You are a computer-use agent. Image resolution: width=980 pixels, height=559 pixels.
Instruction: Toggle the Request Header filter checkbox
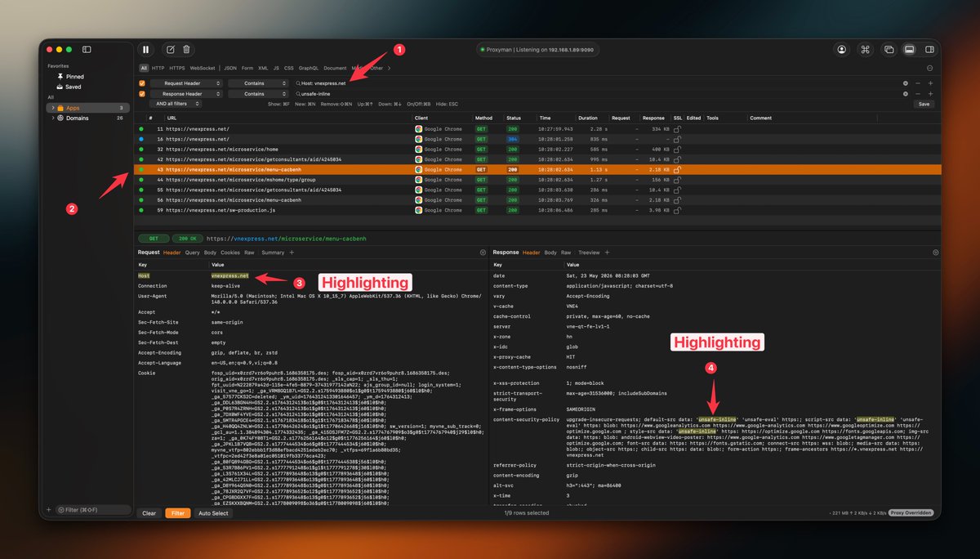pos(142,83)
